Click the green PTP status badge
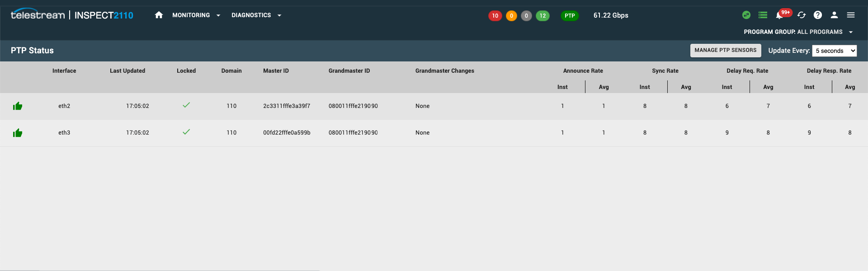This screenshot has width=868, height=271. click(570, 16)
